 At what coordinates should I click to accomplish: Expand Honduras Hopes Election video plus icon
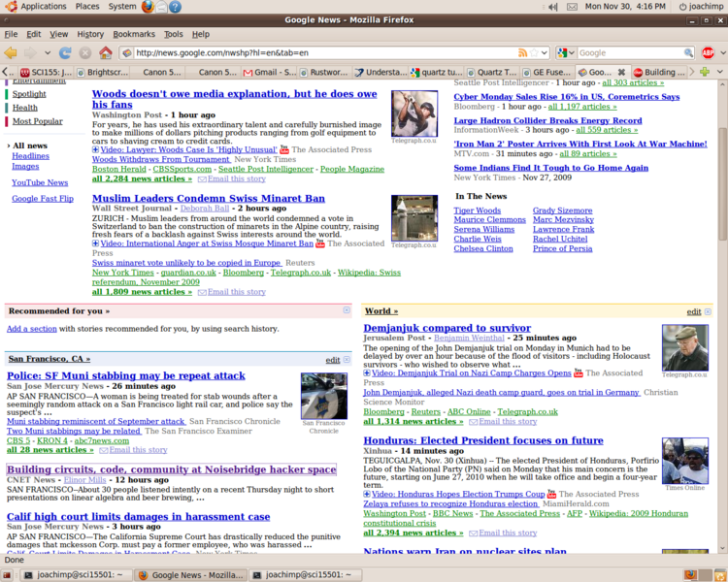pos(367,494)
